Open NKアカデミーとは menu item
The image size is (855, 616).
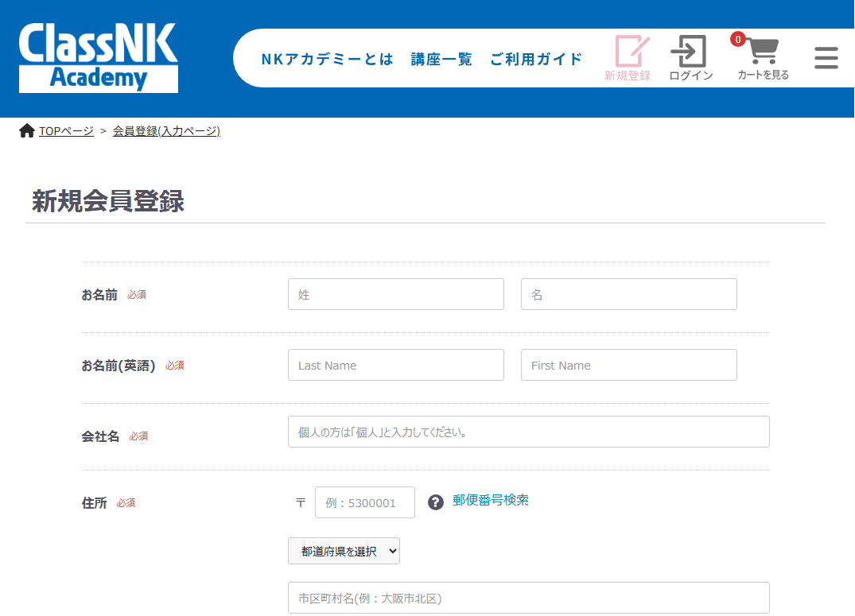point(327,60)
